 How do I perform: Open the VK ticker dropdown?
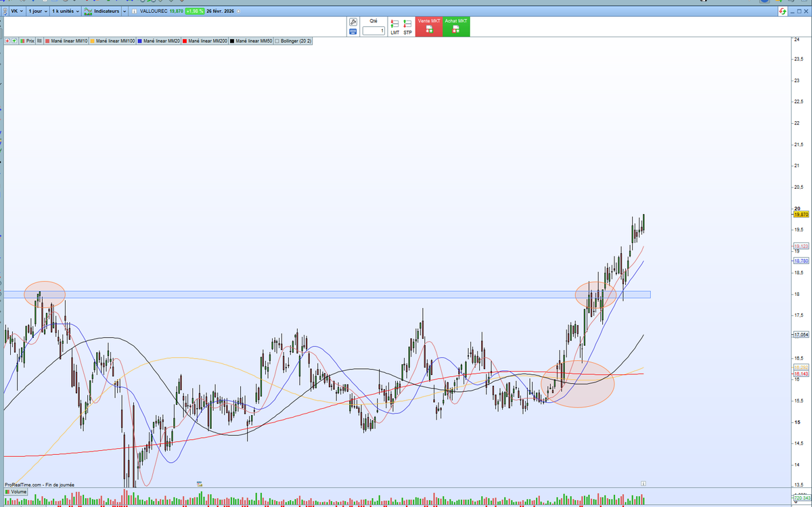click(17, 12)
